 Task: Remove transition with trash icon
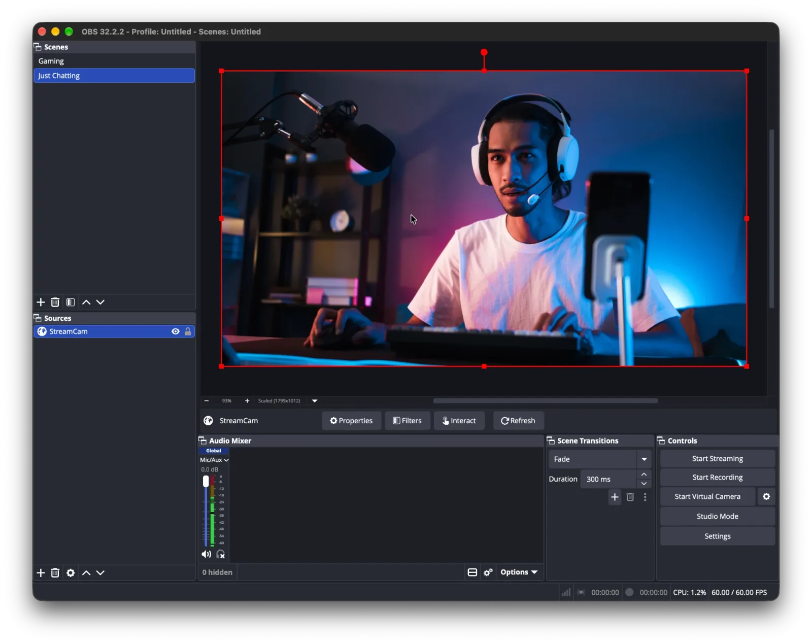tap(630, 497)
